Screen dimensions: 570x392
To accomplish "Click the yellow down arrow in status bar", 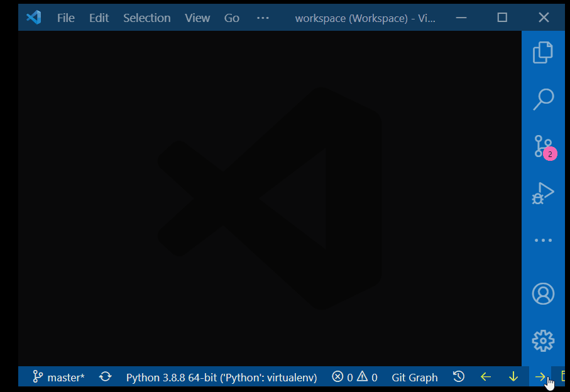I will point(513,377).
